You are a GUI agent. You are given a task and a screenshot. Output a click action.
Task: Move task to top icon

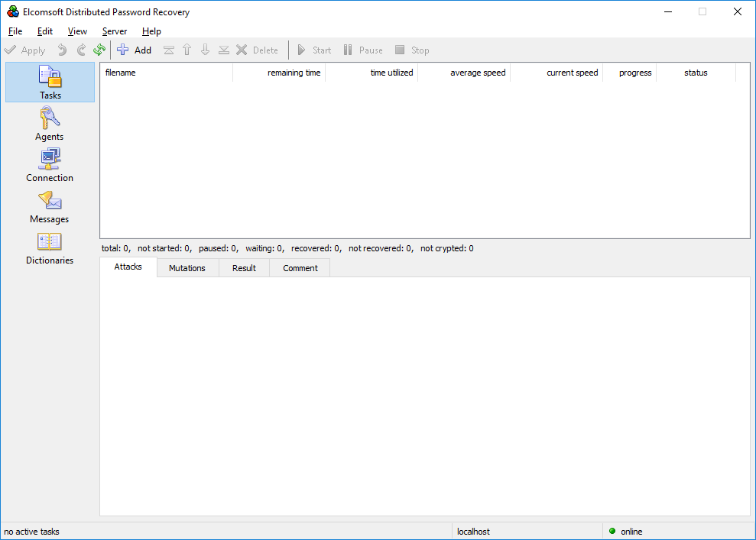click(x=169, y=50)
